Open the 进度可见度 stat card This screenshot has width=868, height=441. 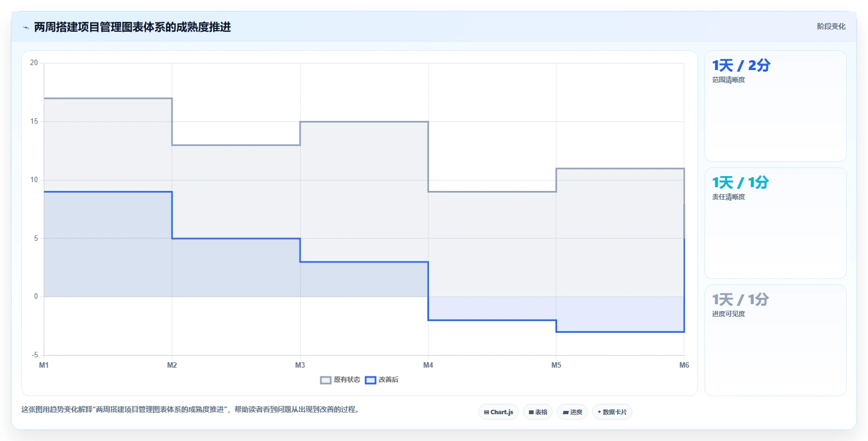point(776,340)
